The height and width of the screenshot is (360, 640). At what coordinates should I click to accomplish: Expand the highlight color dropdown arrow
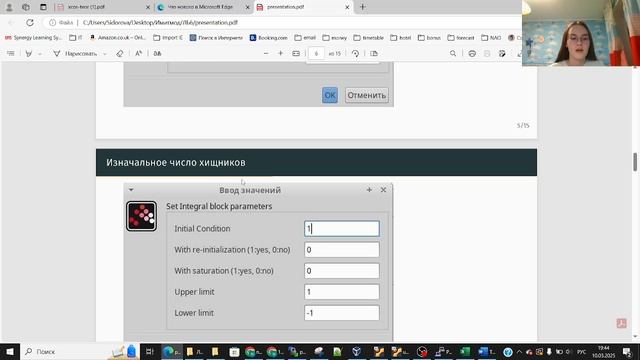(40, 54)
